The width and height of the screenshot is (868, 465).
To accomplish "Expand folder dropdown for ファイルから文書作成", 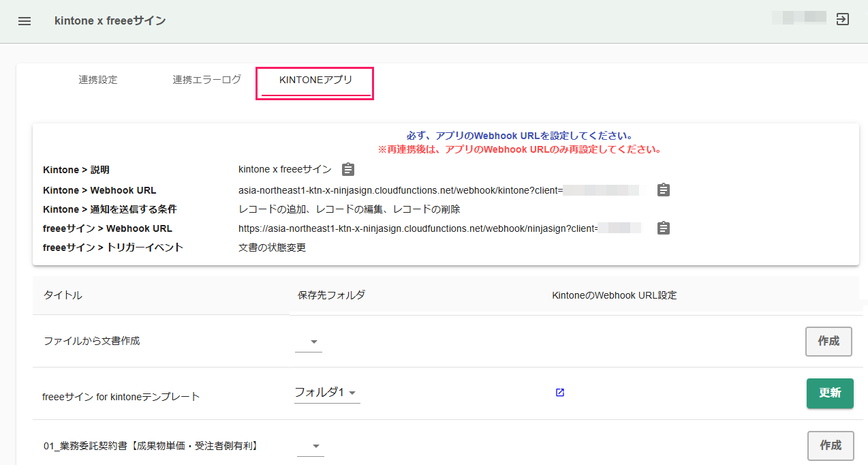I will tap(309, 342).
